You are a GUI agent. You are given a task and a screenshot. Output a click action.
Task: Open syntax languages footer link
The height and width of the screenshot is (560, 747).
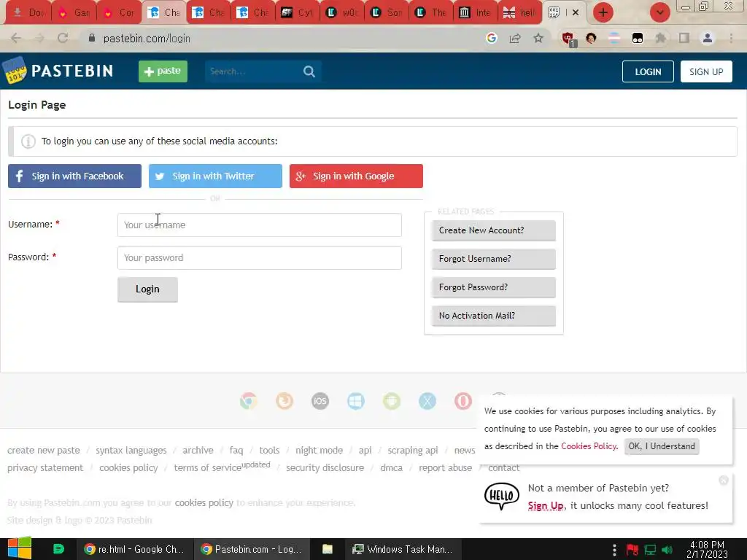coord(131,451)
